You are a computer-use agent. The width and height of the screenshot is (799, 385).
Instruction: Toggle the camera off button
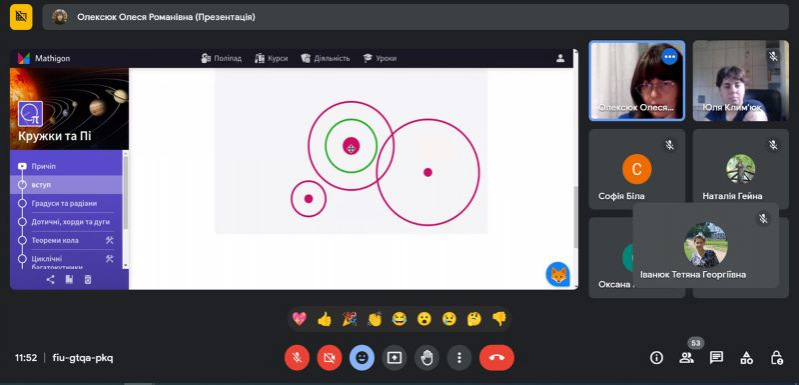point(329,358)
